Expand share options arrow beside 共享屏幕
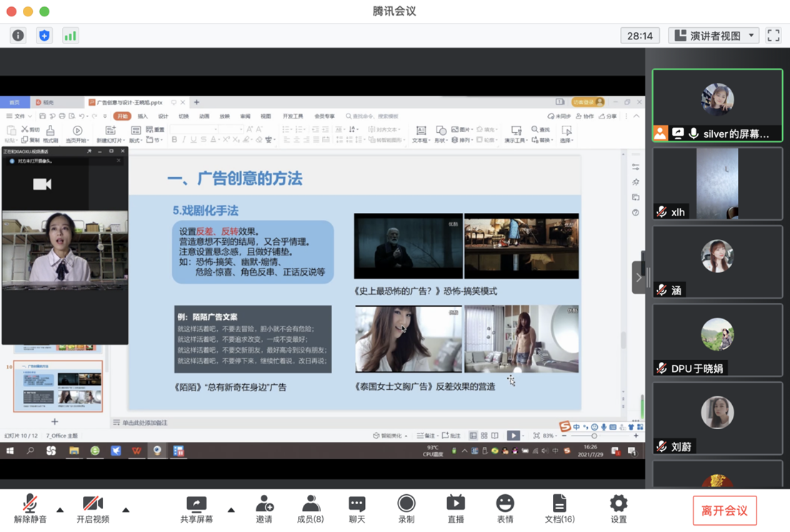This screenshot has width=790, height=532. point(231,510)
